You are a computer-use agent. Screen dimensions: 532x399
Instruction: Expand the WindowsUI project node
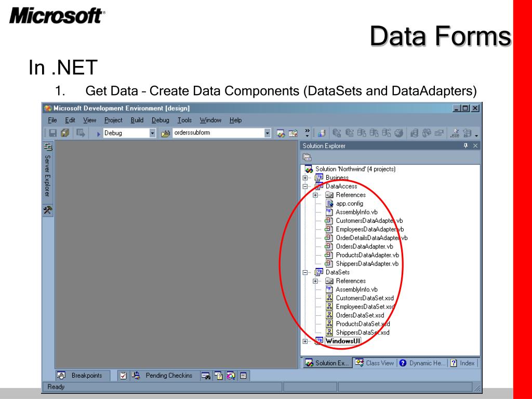point(305,341)
